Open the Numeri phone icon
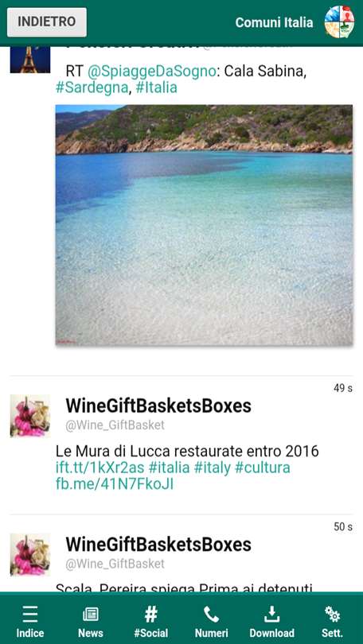Viewport: 363px width, 644px height. 211,614
